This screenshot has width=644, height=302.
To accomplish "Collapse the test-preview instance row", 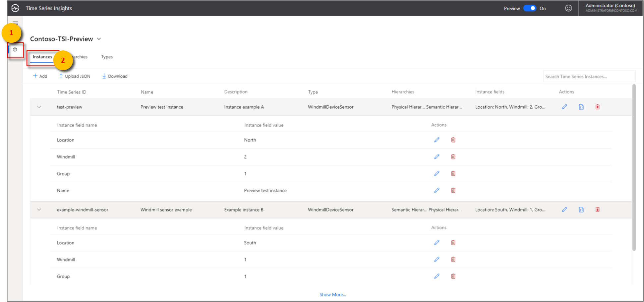I will coord(39,107).
